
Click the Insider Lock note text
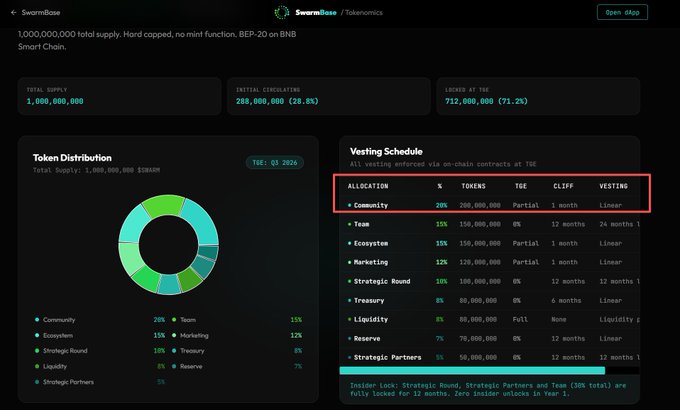(x=488, y=390)
